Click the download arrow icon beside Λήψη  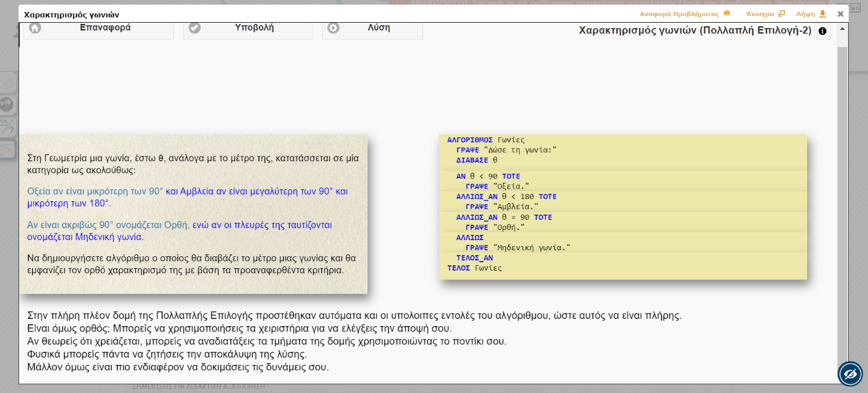click(x=823, y=14)
